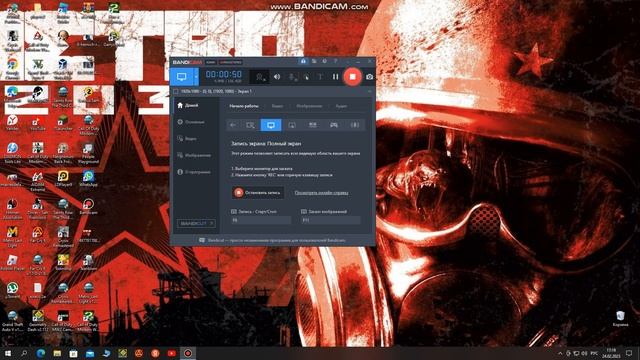640x360 pixels.
Task: Toggle the microphone icon in Bandicam toolbar
Action: pyautogui.click(x=293, y=77)
